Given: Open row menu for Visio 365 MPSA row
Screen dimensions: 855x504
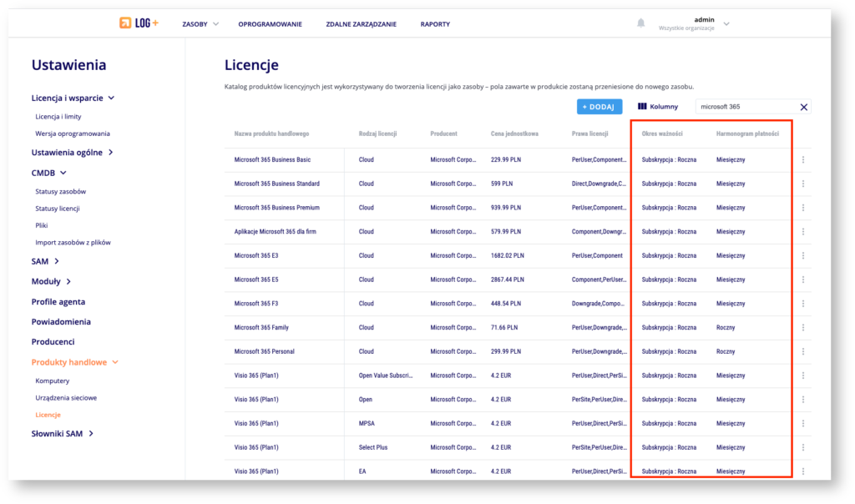Looking at the screenshot, I should coord(803,423).
